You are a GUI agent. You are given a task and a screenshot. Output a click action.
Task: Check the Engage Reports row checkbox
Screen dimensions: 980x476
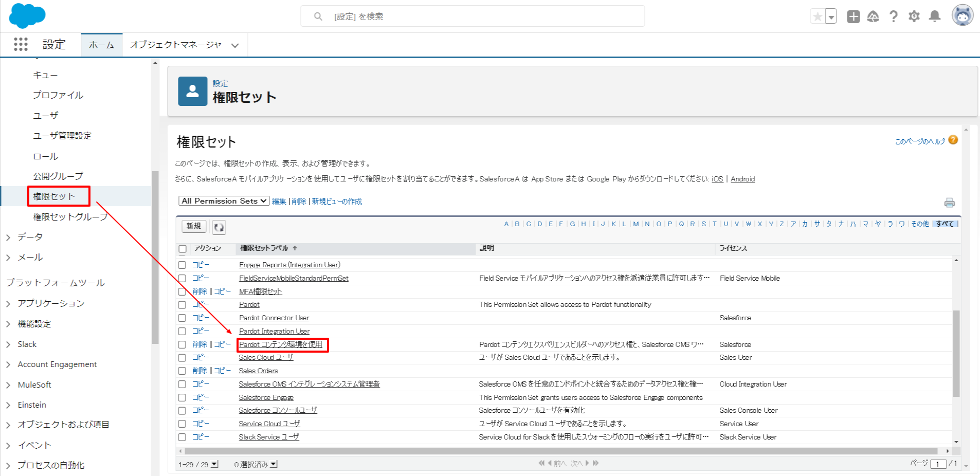click(x=182, y=265)
